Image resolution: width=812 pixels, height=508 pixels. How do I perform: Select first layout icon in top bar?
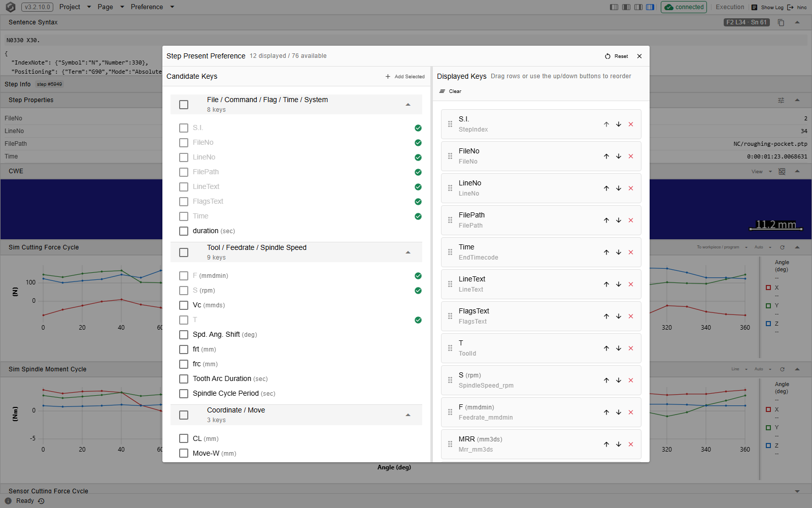[614, 7]
